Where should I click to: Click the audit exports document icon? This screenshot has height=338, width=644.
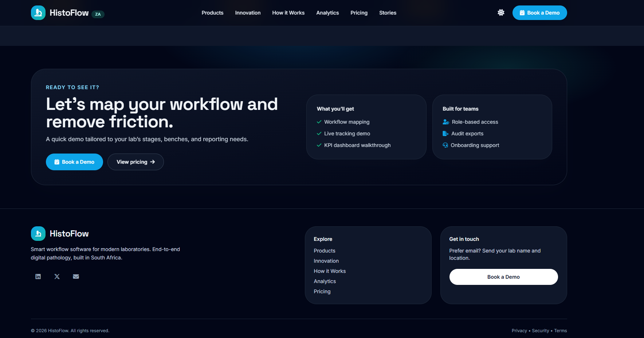point(445,134)
